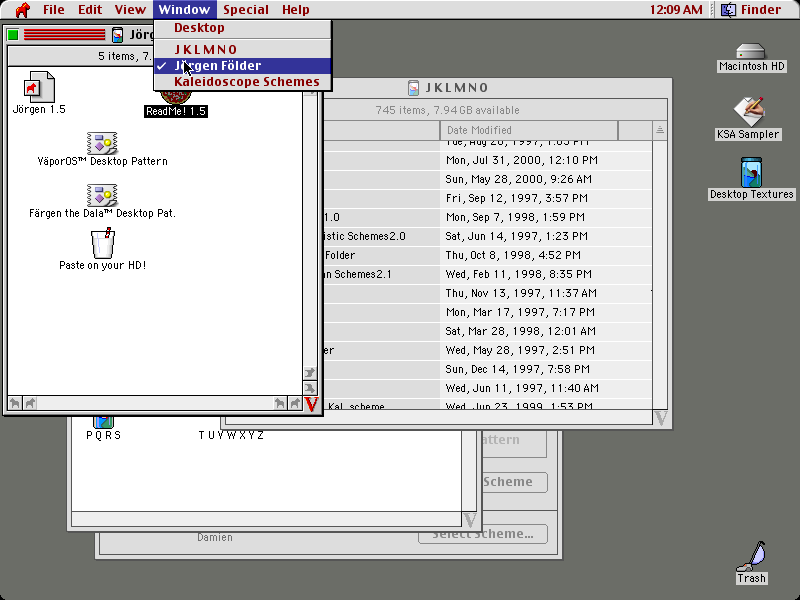Click the JKLMNO window items count text
Viewport: 800px width, 600px height.
coord(447,110)
